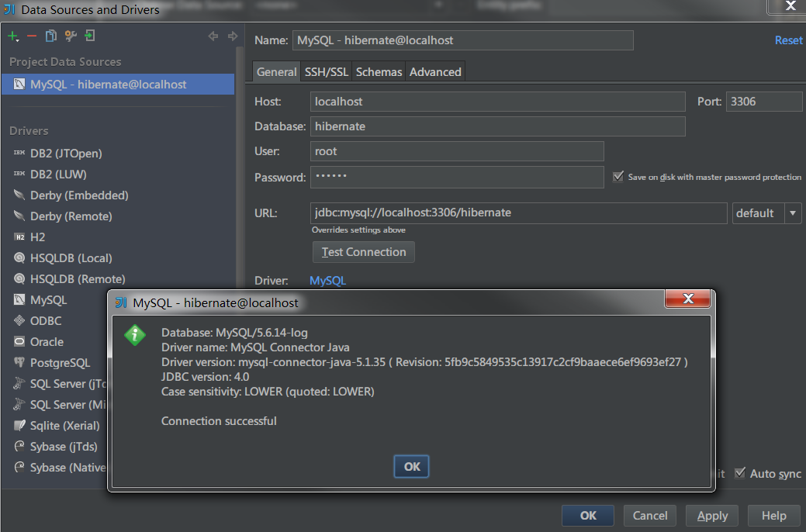
Task: Select the MySQL driver in list
Action: [48, 300]
